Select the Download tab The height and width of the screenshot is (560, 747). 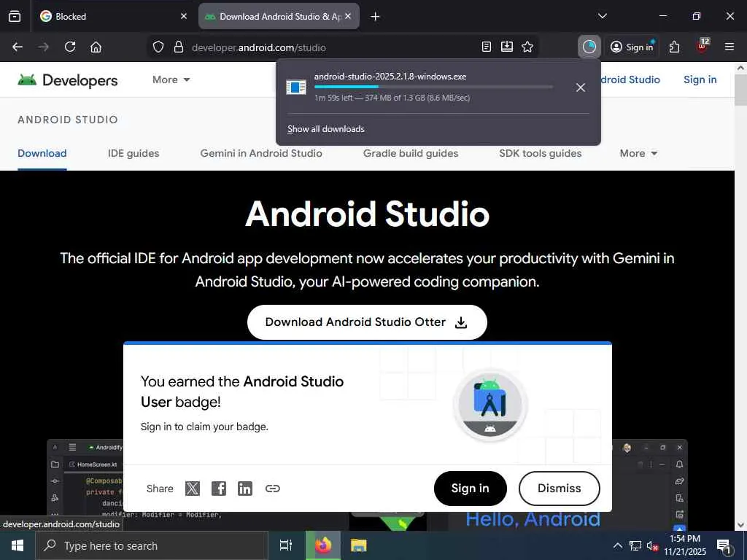[42, 153]
